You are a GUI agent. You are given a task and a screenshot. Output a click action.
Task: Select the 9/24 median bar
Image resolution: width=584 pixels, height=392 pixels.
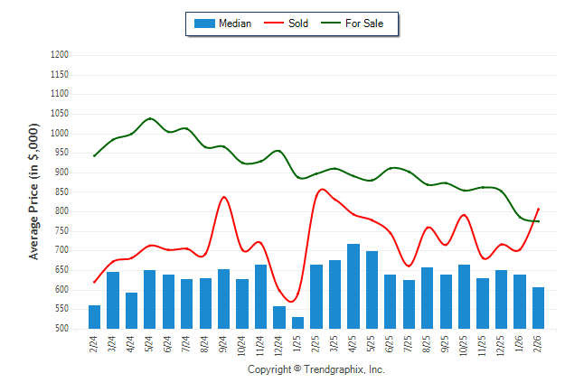(x=224, y=299)
